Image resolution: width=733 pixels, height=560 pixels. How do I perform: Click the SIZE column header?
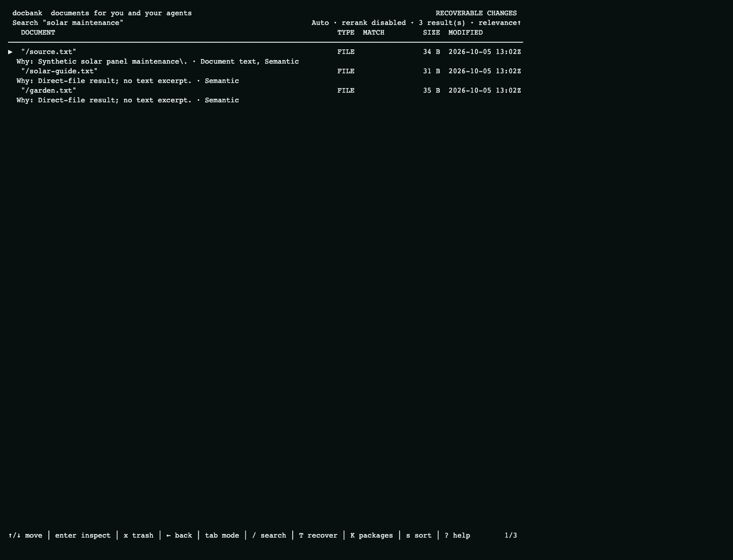(x=432, y=33)
